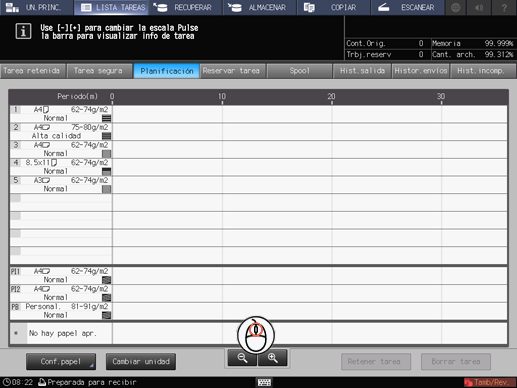Screen dimensions: 517x388
Task: Click the Cambiar unidad button
Action: pos(141,362)
